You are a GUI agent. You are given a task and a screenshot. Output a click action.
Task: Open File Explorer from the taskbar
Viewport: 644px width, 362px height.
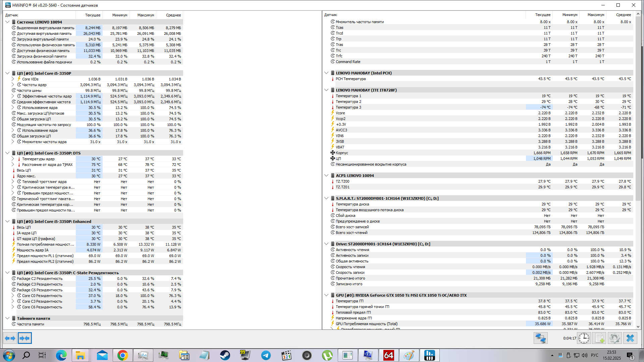click(80, 355)
